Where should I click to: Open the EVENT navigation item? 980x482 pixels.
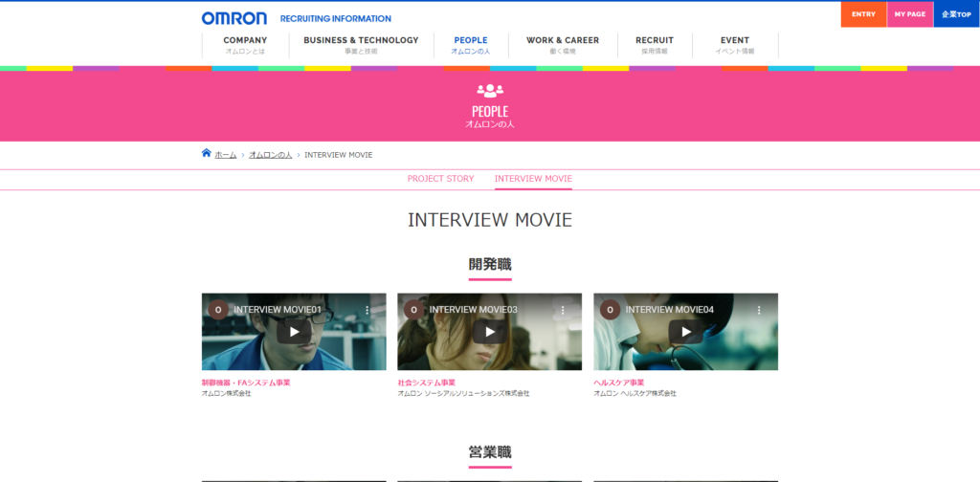point(735,45)
